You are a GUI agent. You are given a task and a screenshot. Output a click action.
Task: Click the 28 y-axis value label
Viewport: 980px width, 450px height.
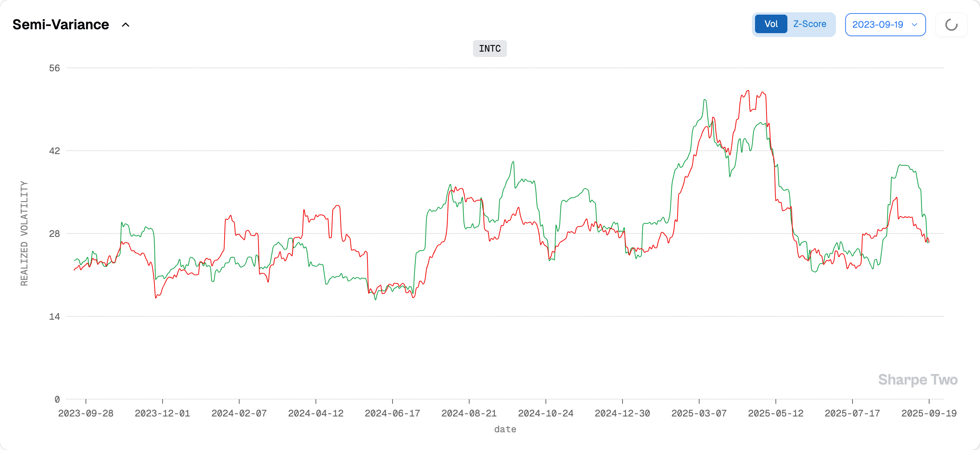click(x=54, y=234)
